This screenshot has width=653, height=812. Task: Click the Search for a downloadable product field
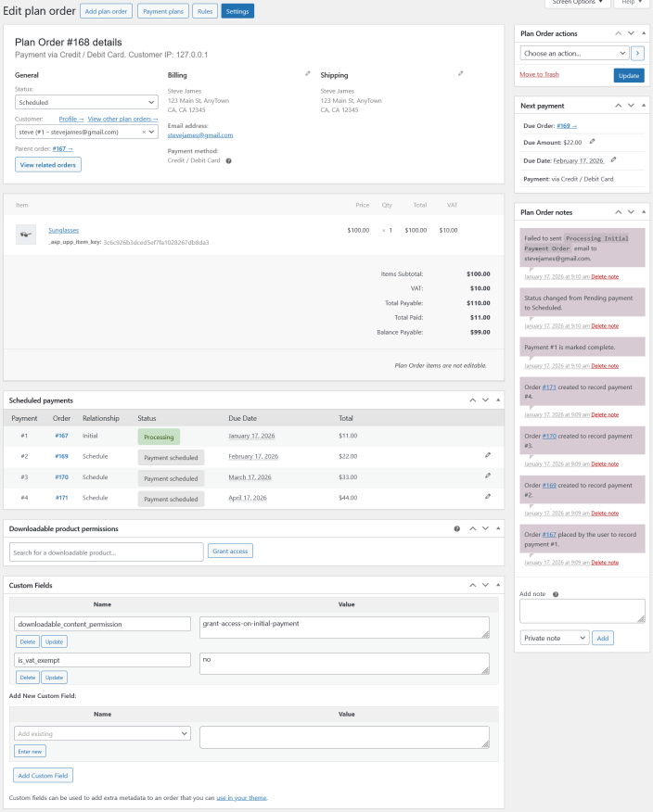click(x=107, y=552)
